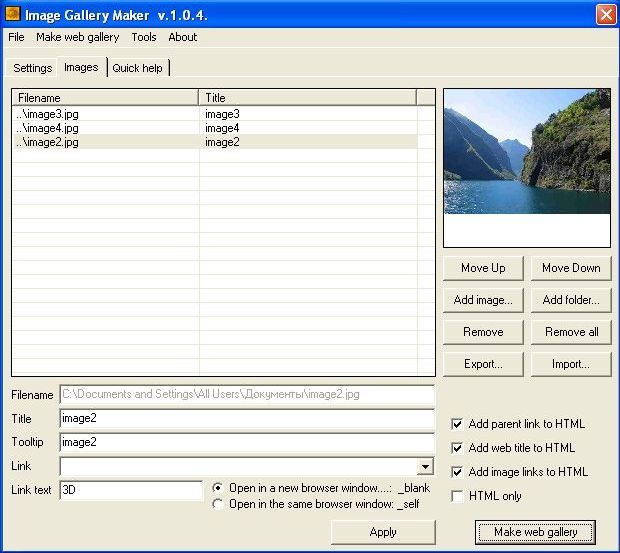Click into the Tooltip input field
This screenshot has height=553, width=620.
click(x=247, y=442)
